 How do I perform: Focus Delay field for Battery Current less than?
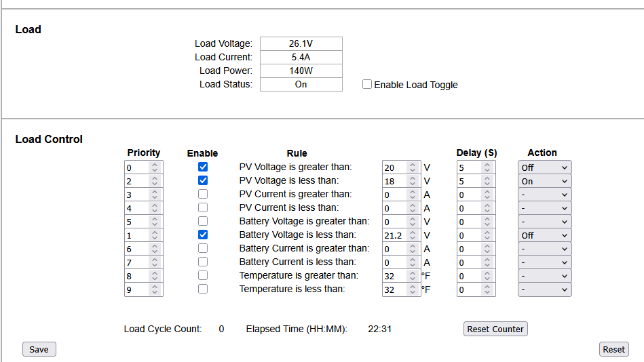tap(476, 262)
